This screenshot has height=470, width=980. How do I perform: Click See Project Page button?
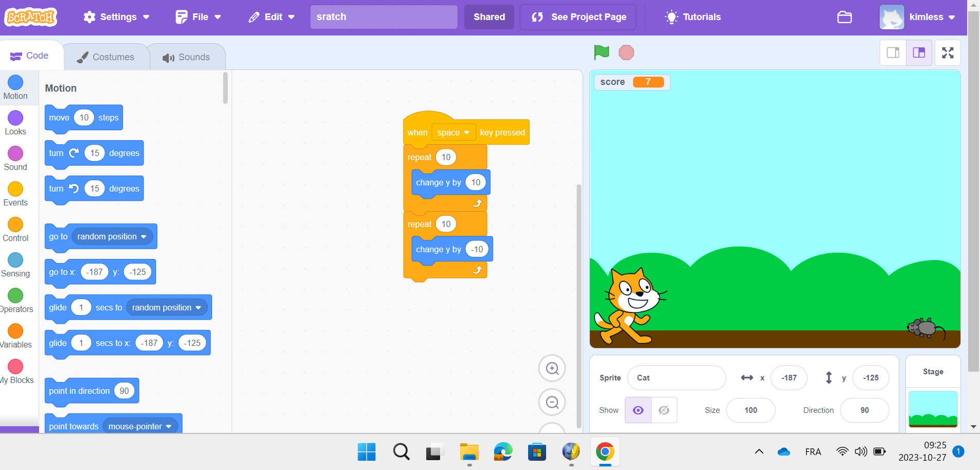[579, 17]
